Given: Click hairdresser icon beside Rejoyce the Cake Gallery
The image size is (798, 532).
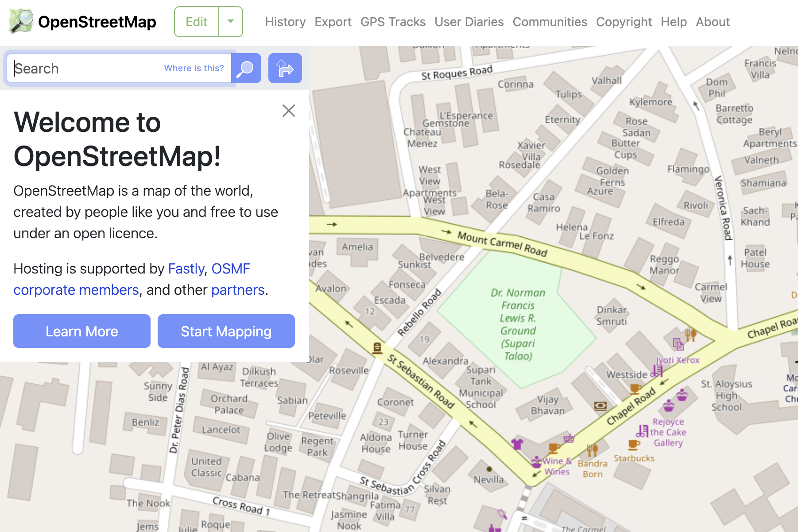Looking at the screenshot, I should pos(643,431).
